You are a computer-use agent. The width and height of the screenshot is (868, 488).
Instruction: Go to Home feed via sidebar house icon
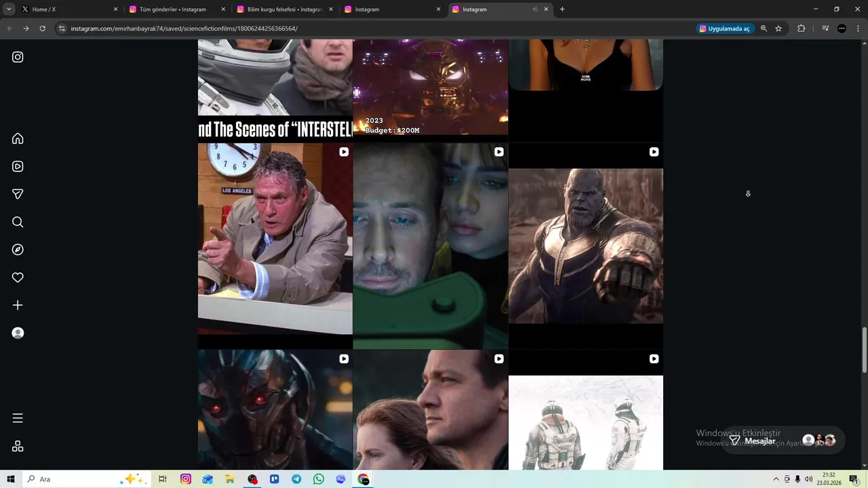(18, 138)
